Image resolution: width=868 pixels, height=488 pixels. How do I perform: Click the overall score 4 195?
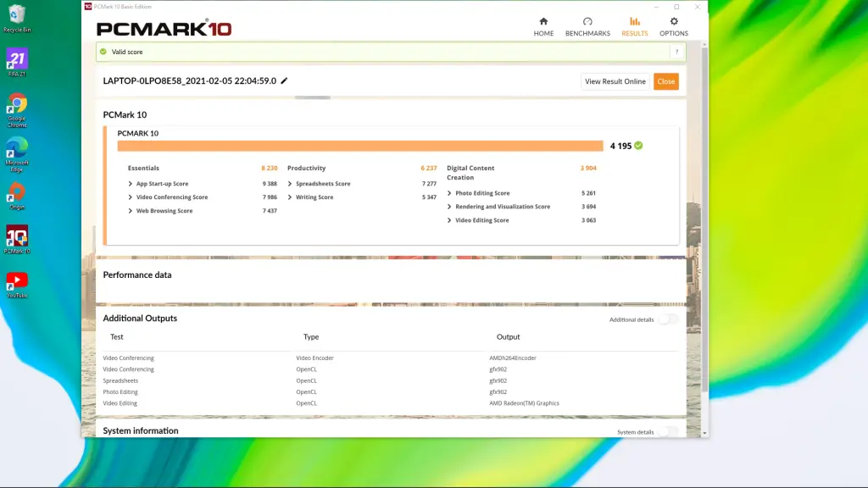point(620,146)
